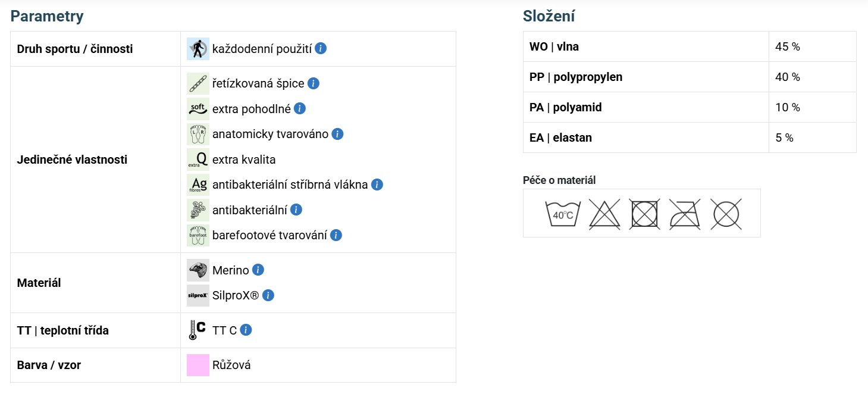Show SilproX® material info icon
The height and width of the screenshot is (400, 868).
click(x=268, y=295)
